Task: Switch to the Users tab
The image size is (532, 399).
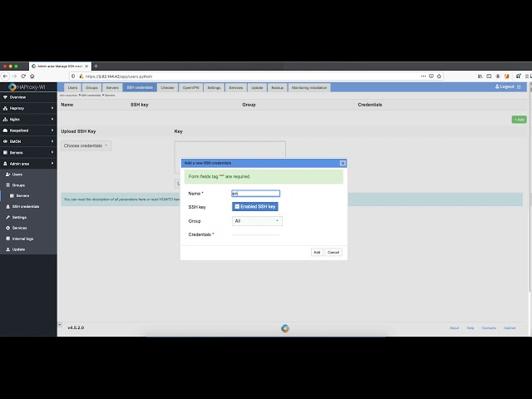Action: pyautogui.click(x=72, y=88)
